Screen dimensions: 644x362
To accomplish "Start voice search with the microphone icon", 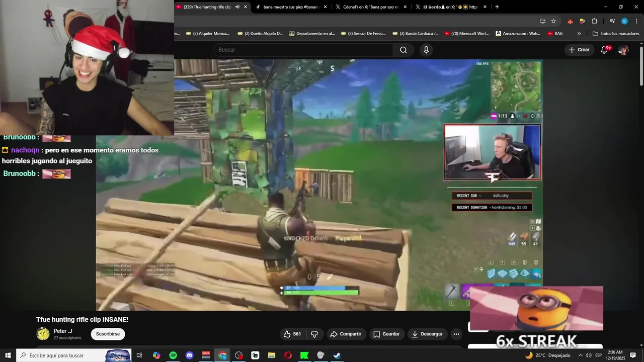I will (x=426, y=50).
